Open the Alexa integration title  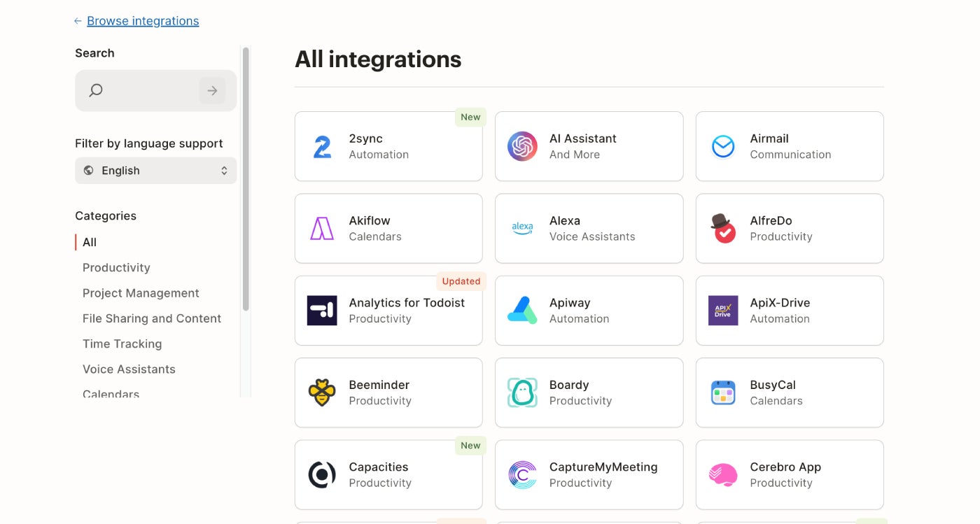(565, 220)
